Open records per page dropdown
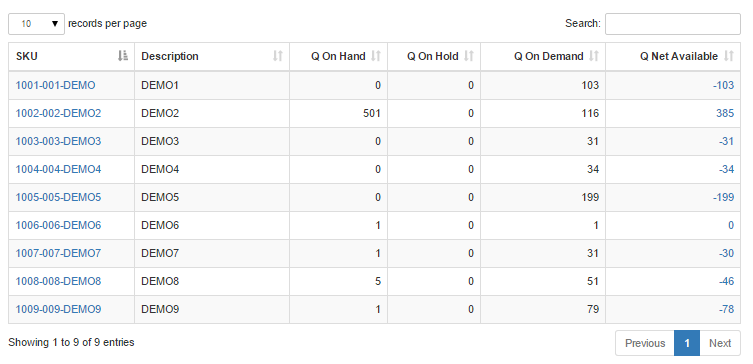This screenshot has width=753, height=364. click(36, 24)
